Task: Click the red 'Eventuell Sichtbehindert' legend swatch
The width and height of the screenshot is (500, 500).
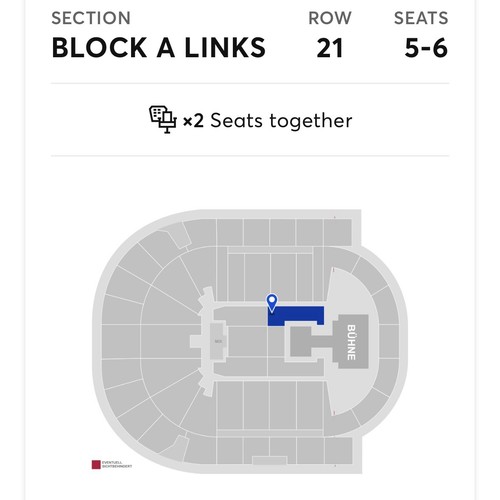Action: pyautogui.click(x=96, y=465)
